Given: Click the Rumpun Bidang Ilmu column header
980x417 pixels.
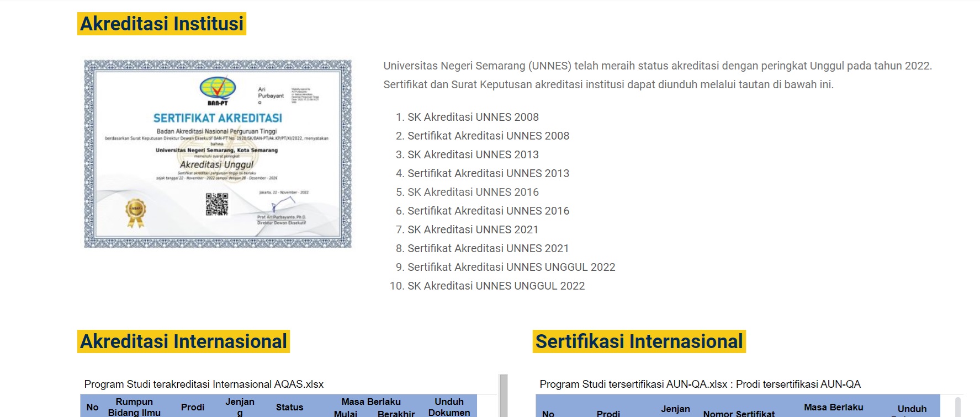Looking at the screenshot, I should click(x=134, y=407).
